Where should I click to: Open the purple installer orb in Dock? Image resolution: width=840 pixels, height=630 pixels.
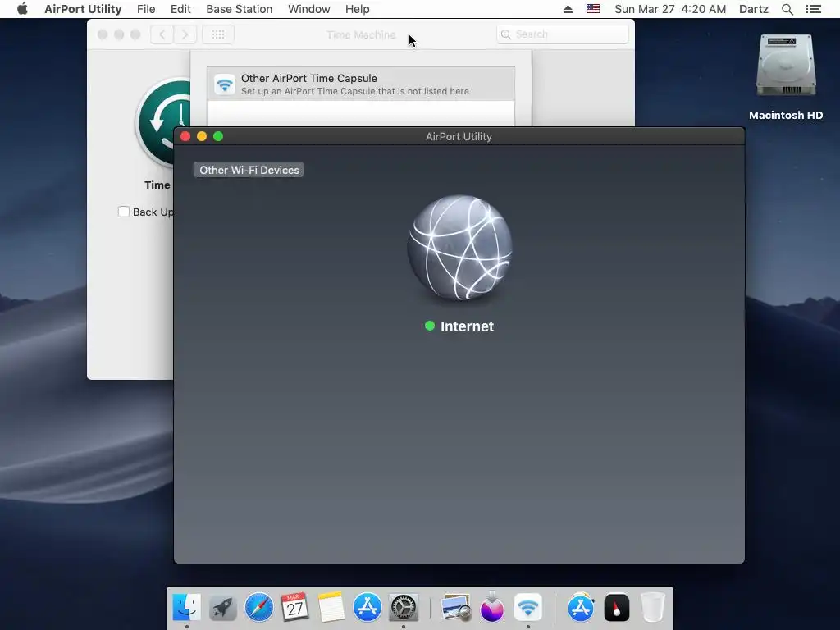point(492,607)
